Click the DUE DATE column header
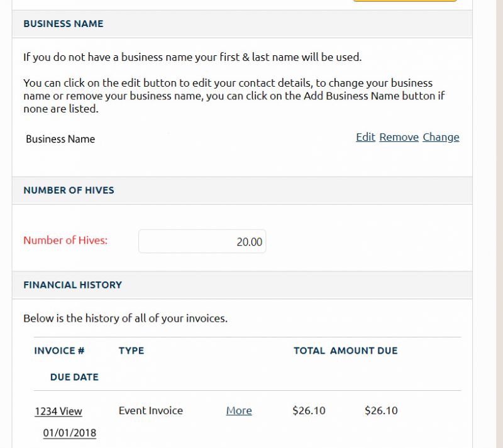Image resolution: width=503 pixels, height=448 pixels. (x=74, y=377)
